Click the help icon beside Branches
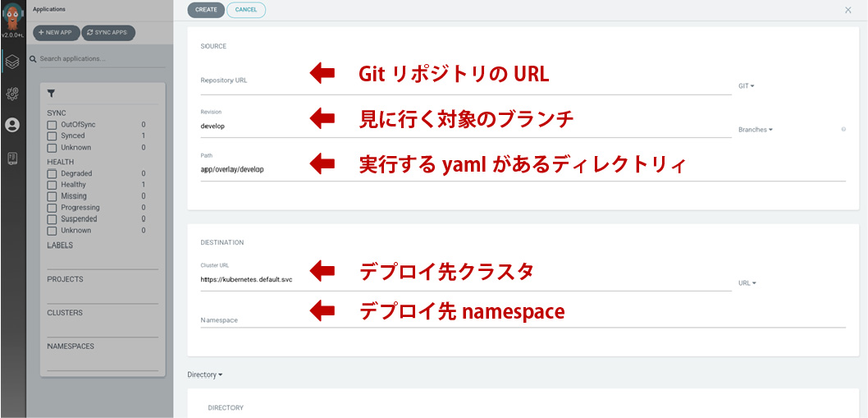This screenshot has height=418, width=868. click(843, 130)
